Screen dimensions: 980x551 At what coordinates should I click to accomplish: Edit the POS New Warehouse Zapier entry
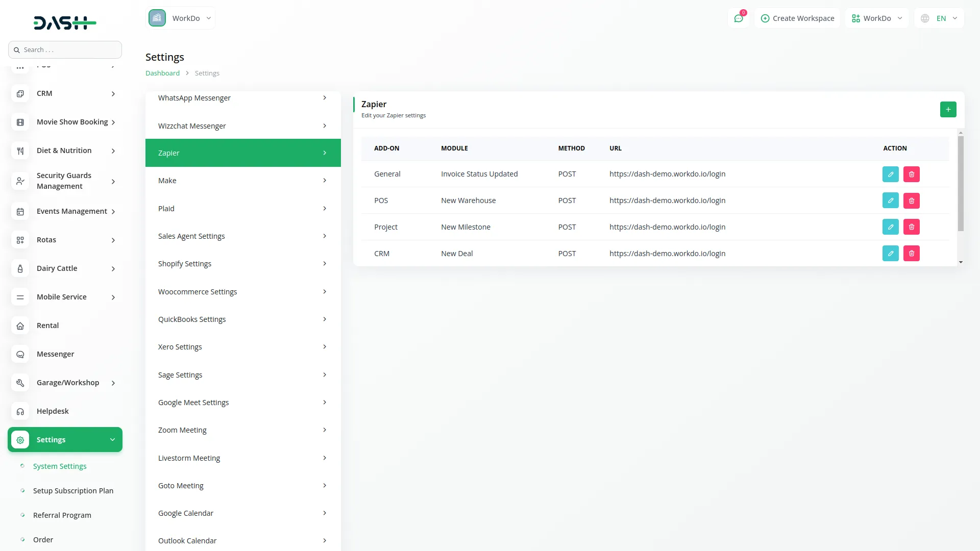(x=890, y=201)
